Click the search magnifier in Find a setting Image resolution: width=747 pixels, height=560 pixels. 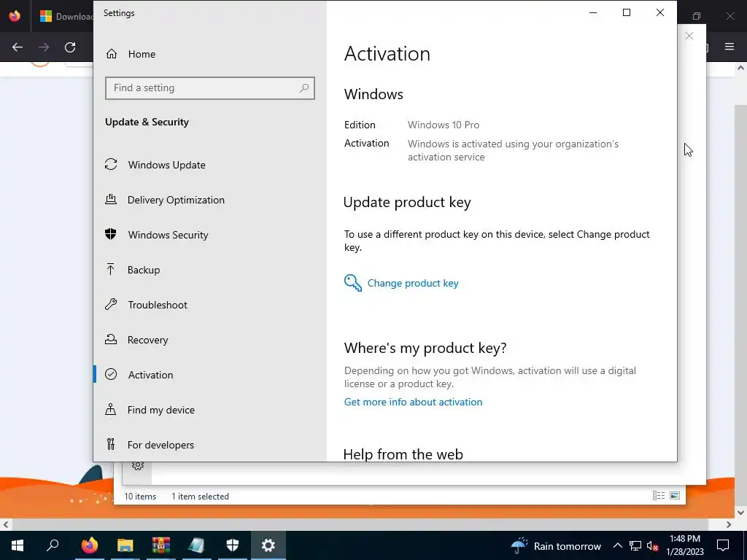[304, 87]
